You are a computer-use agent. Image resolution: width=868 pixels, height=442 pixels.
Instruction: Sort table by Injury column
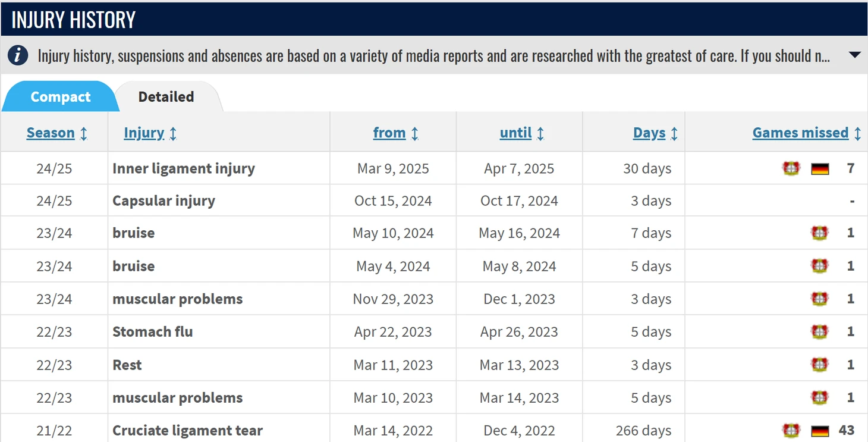[x=144, y=133]
